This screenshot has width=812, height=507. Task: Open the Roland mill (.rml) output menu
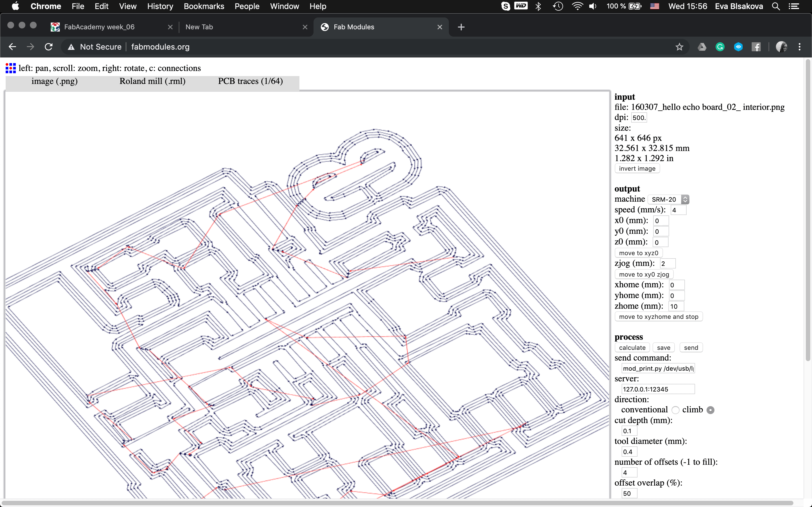point(152,81)
